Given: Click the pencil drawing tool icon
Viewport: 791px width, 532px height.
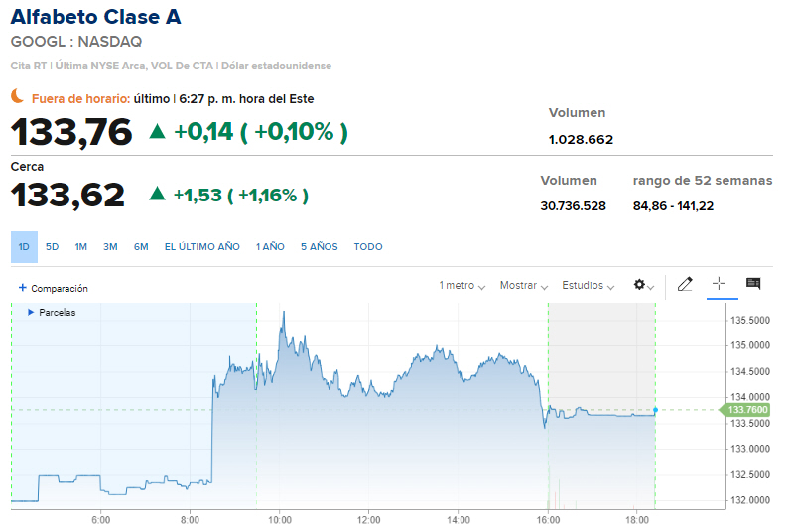Looking at the screenshot, I should pos(685,285).
